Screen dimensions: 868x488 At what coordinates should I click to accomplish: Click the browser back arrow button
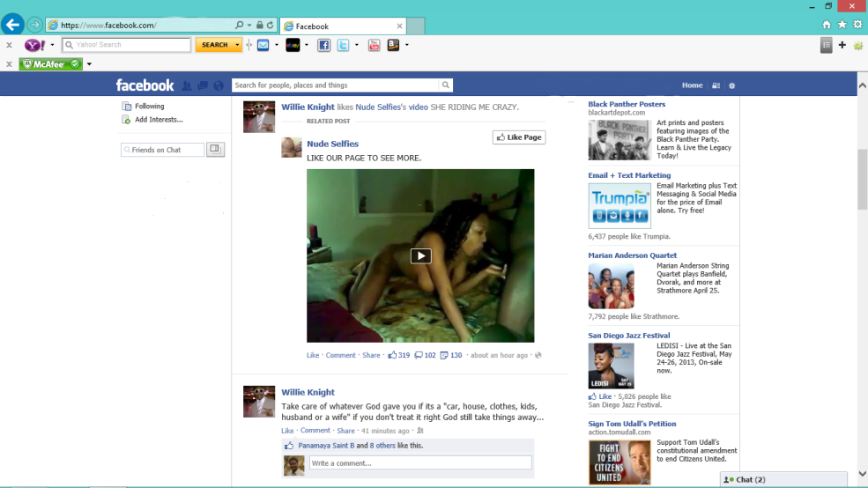point(12,25)
